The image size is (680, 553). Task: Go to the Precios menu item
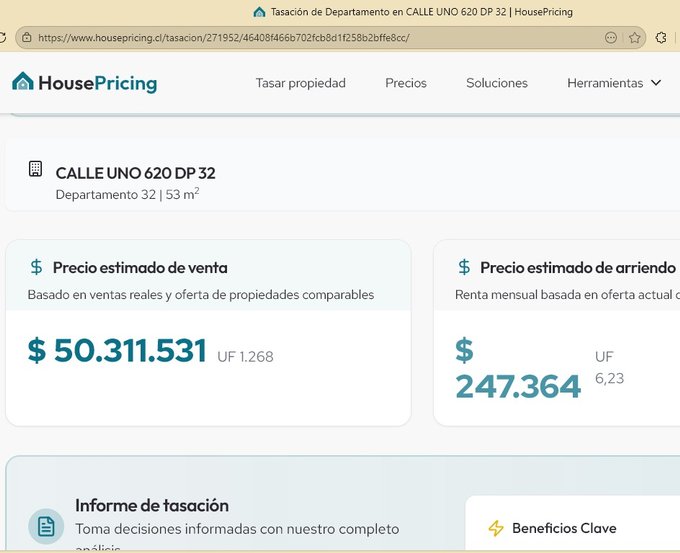click(x=406, y=83)
